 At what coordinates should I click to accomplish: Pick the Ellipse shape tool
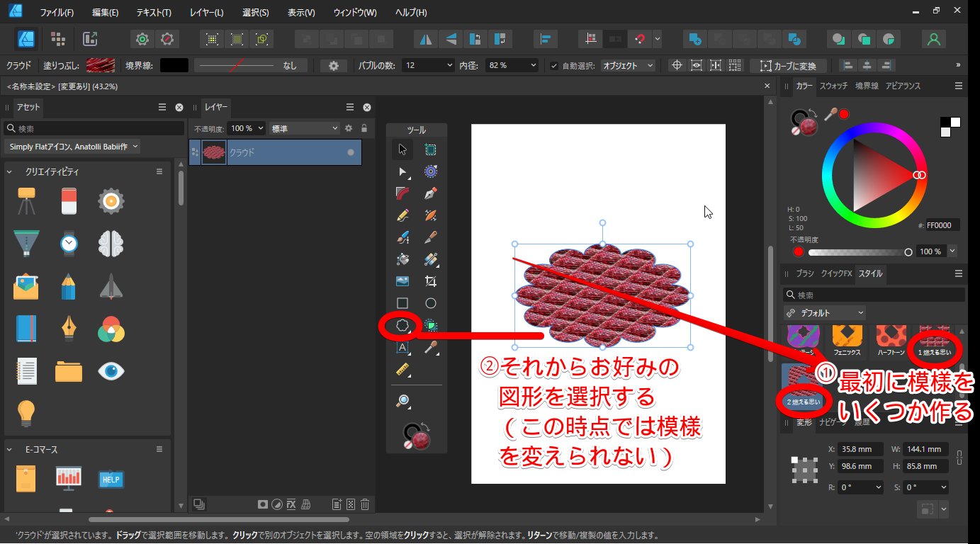coord(430,303)
